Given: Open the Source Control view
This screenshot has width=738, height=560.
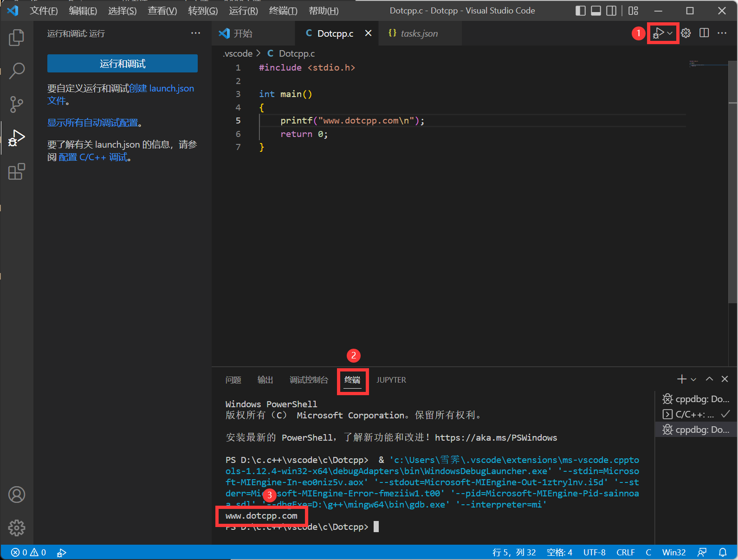Looking at the screenshot, I should [17, 104].
